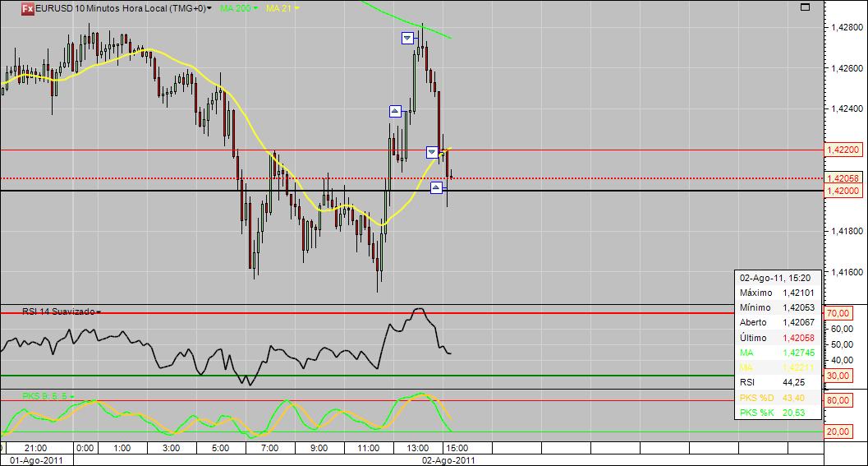Click the Mínimo value 1,42053
Image resolution: width=868 pixels, height=466 pixels.
click(798, 307)
